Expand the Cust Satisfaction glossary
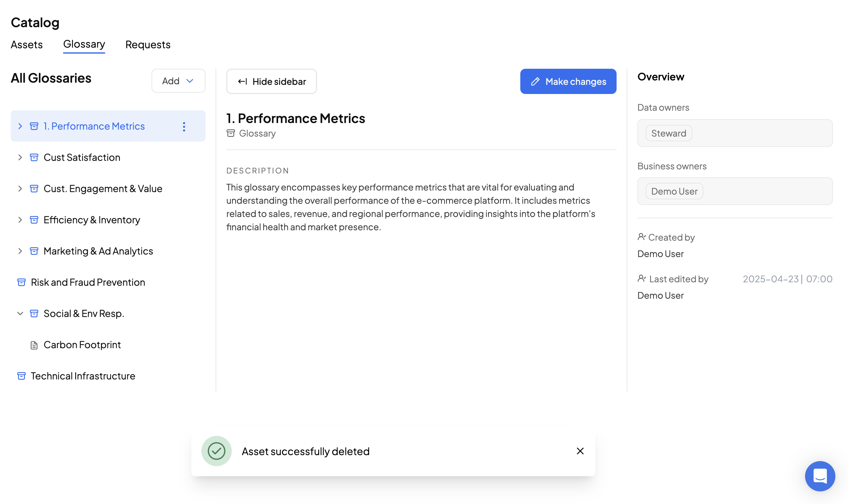Viewport: 848px width, 504px height. (x=20, y=158)
